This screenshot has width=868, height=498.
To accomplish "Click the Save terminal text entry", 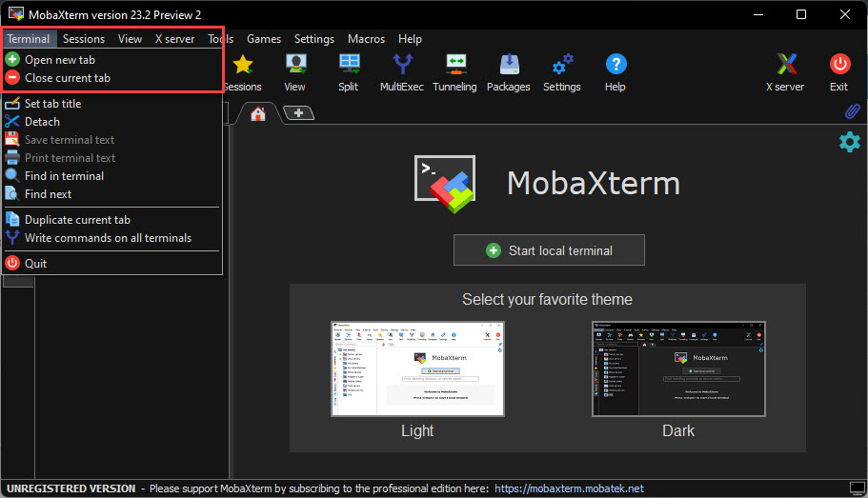I will pos(112,140).
